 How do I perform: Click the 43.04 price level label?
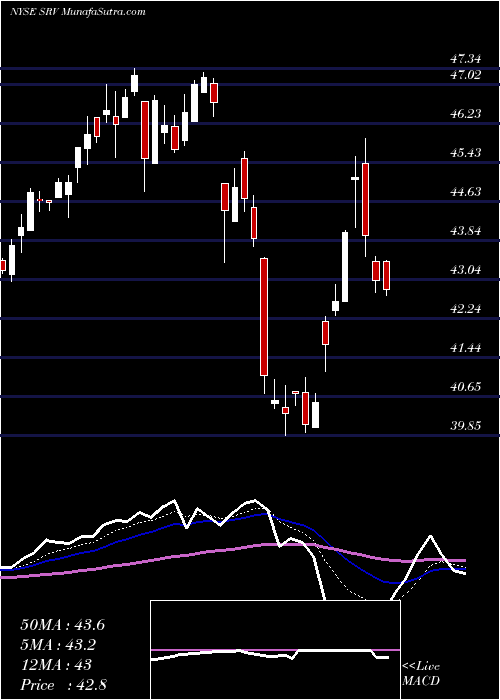pyautogui.click(x=465, y=270)
